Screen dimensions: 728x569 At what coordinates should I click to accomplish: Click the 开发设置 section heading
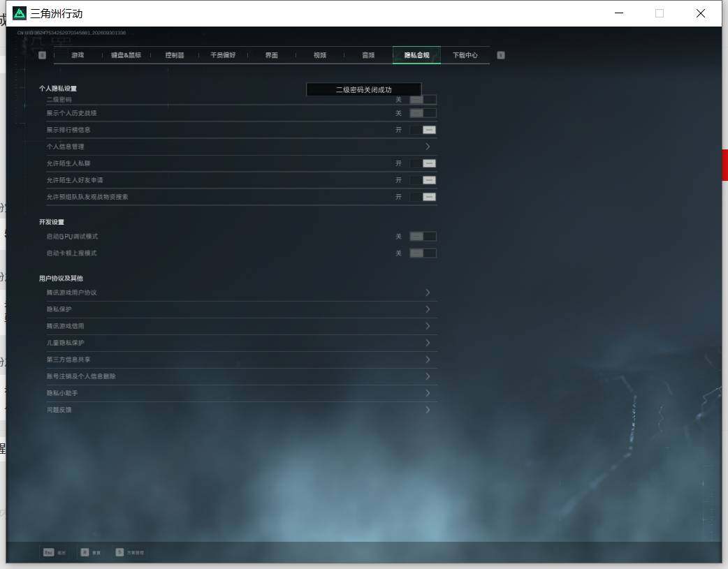tap(52, 222)
